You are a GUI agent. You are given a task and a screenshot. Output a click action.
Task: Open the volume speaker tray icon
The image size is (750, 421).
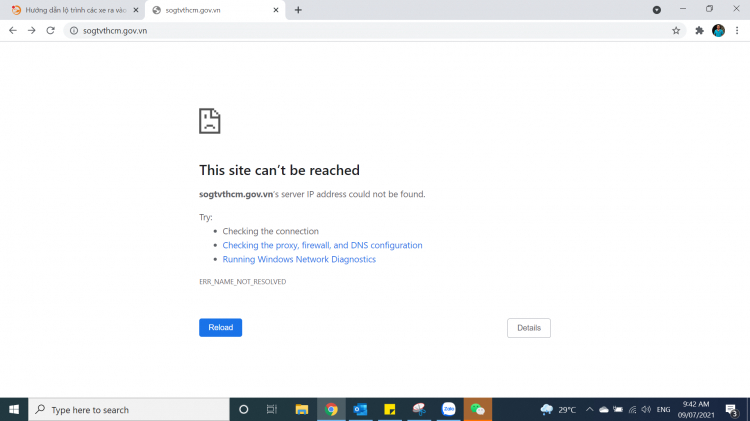pos(646,410)
